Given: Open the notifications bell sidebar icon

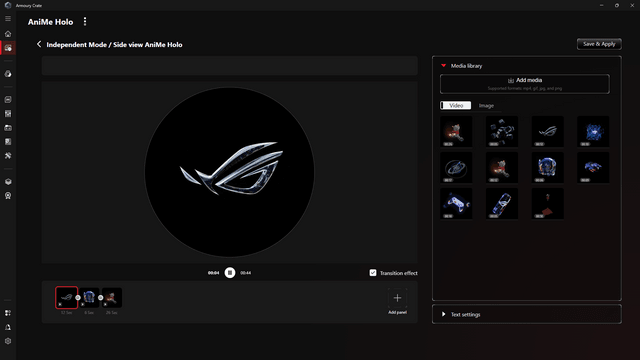Looking at the screenshot, I should click(8, 327).
